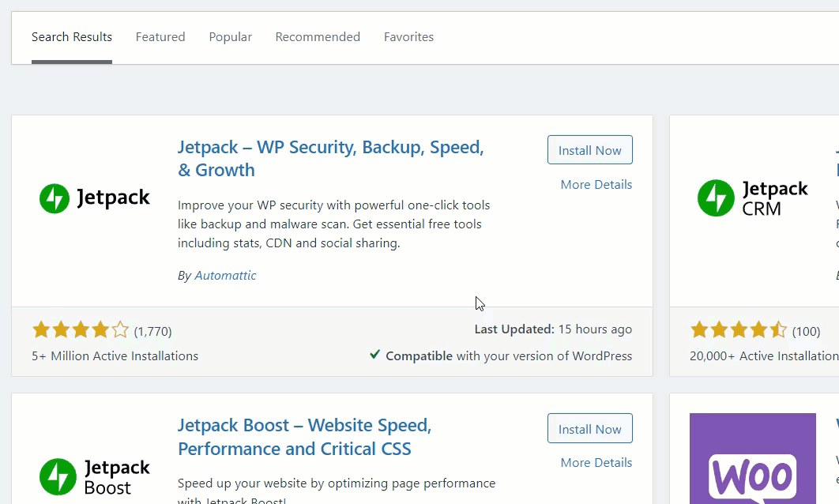Open the Automattic author link

point(225,276)
